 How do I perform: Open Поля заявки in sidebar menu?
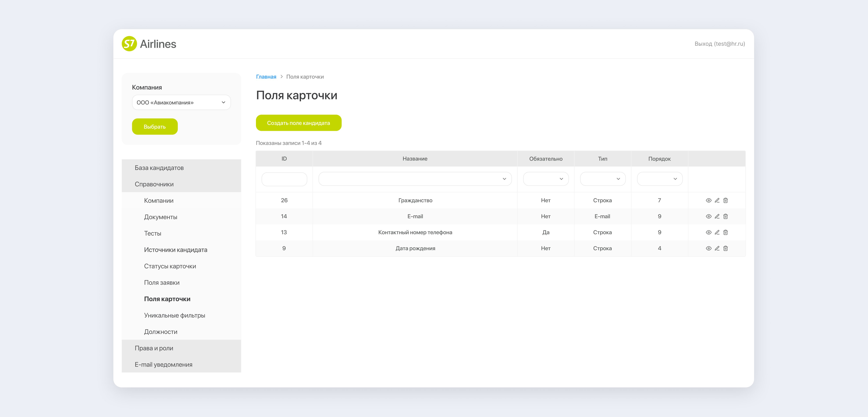pos(162,283)
